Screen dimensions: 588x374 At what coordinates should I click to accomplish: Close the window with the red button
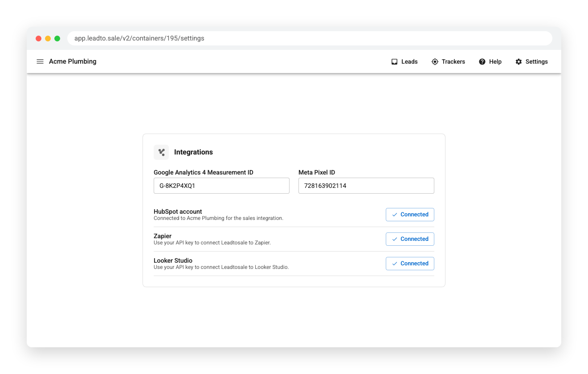tap(39, 38)
